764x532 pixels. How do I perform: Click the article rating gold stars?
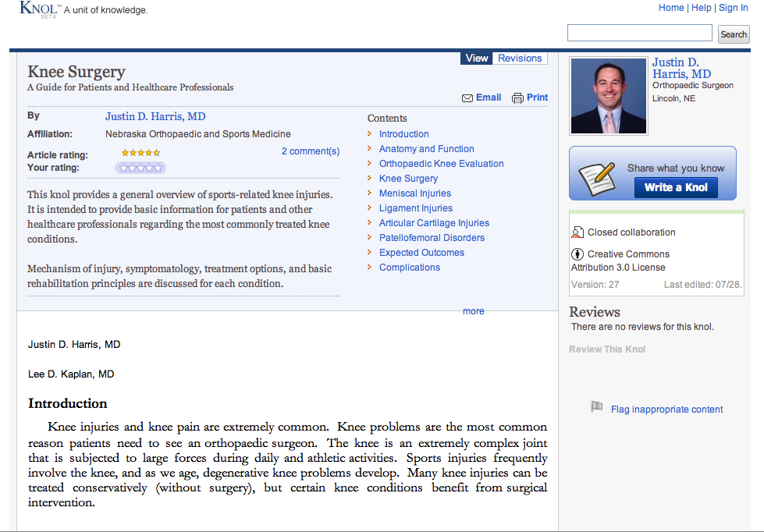(140, 153)
